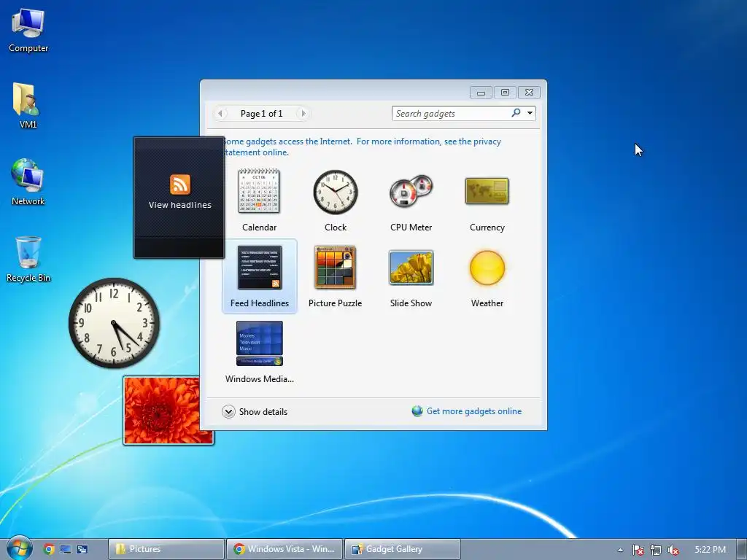Select the Windows Media Center gadget
Screen dimensions: 747x560
[260, 343]
